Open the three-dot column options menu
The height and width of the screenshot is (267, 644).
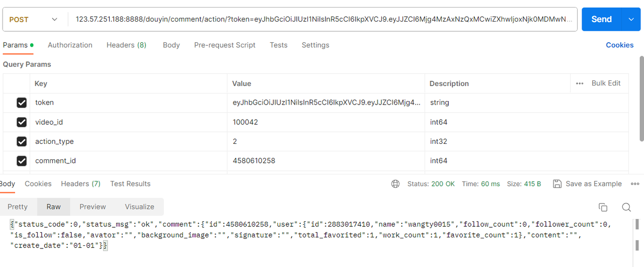[x=580, y=83]
